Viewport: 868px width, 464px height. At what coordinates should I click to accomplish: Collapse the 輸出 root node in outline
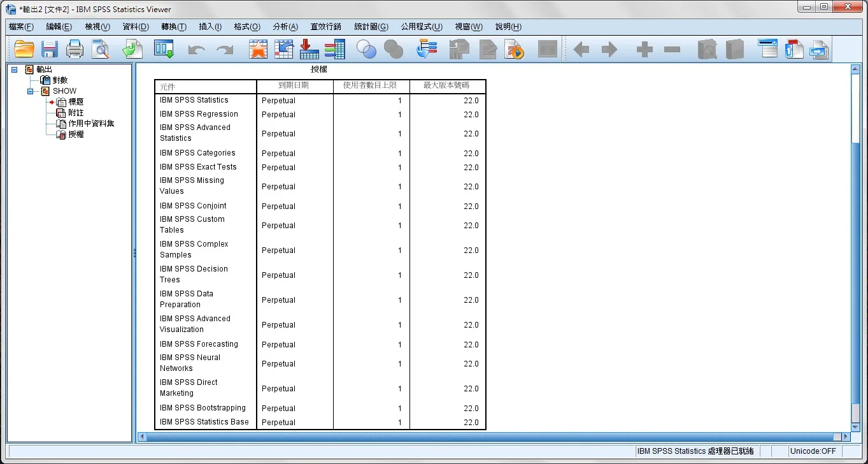[14, 69]
